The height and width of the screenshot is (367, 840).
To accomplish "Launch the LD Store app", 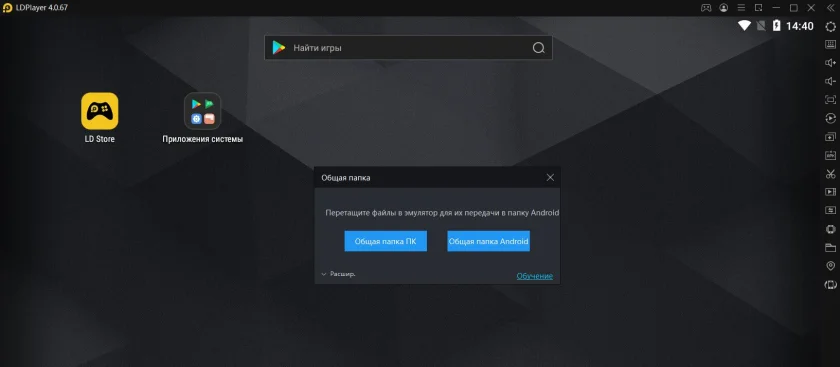I will [100, 118].
